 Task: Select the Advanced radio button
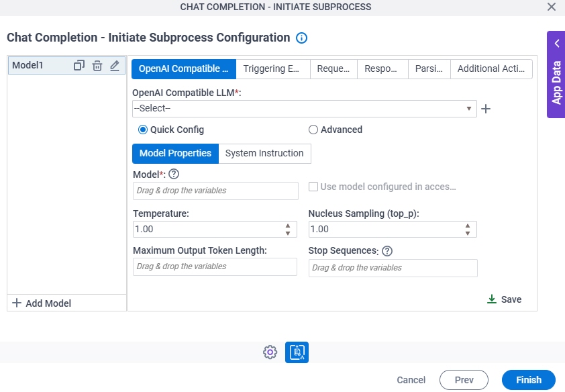click(313, 130)
